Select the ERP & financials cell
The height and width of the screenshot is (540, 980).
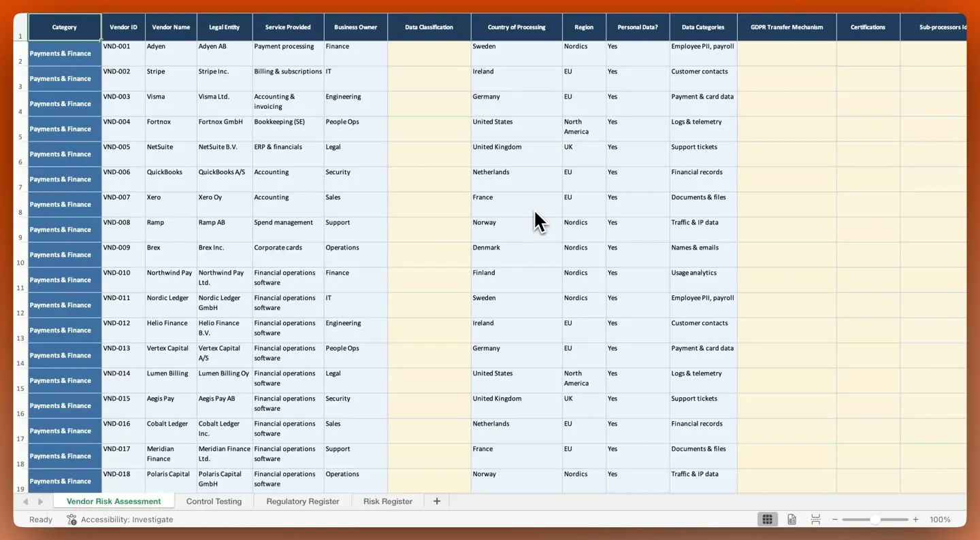(288, 154)
